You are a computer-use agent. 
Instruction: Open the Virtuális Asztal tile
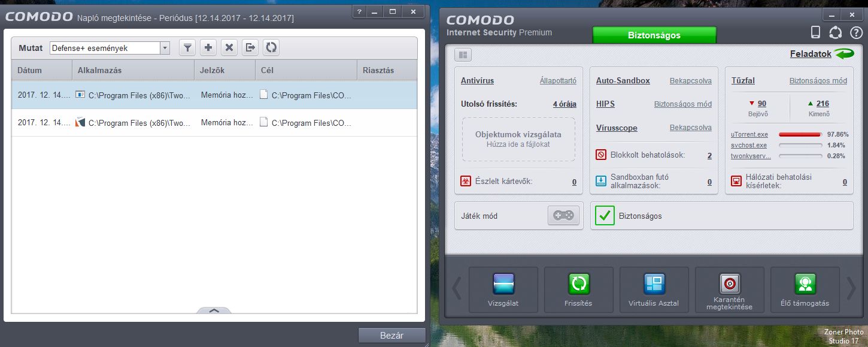(x=654, y=289)
